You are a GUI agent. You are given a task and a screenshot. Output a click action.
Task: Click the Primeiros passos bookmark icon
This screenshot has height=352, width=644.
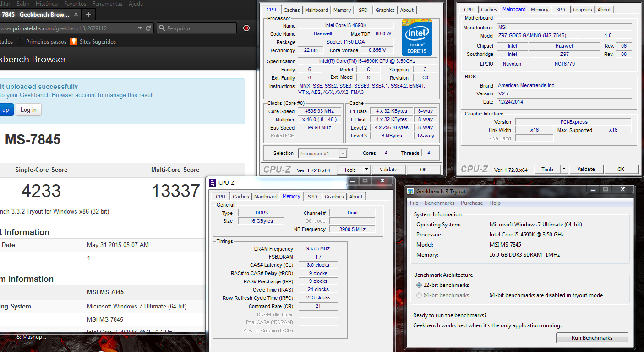[20, 41]
